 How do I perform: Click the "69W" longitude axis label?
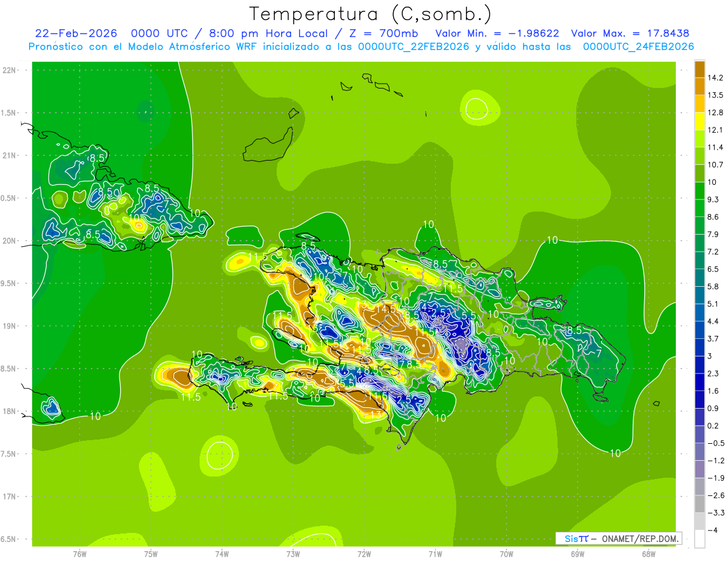tap(578, 554)
